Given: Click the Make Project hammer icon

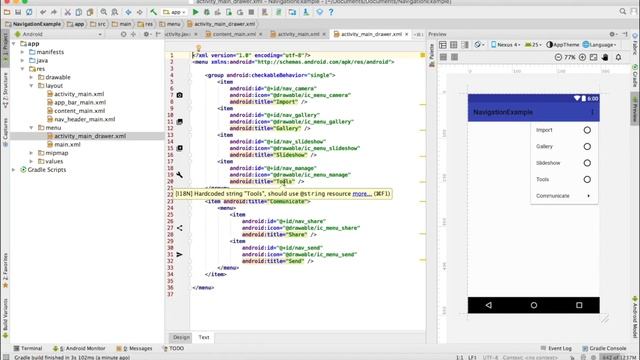Looking at the screenshot, I should pyautogui.click(x=153, y=12).
